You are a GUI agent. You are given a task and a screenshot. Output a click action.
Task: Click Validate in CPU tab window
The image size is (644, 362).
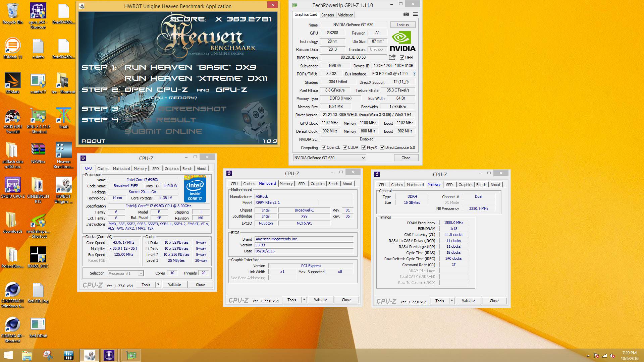pos(174,285)
